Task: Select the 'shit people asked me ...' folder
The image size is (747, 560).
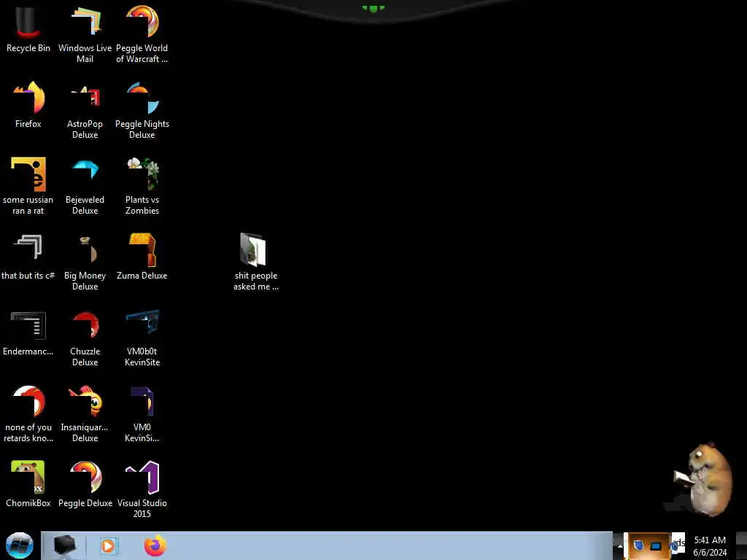Action: [256, 262]
